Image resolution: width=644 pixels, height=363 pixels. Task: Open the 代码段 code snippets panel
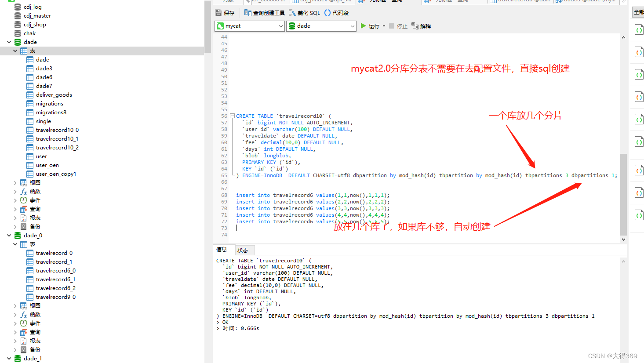pos(336,13)
